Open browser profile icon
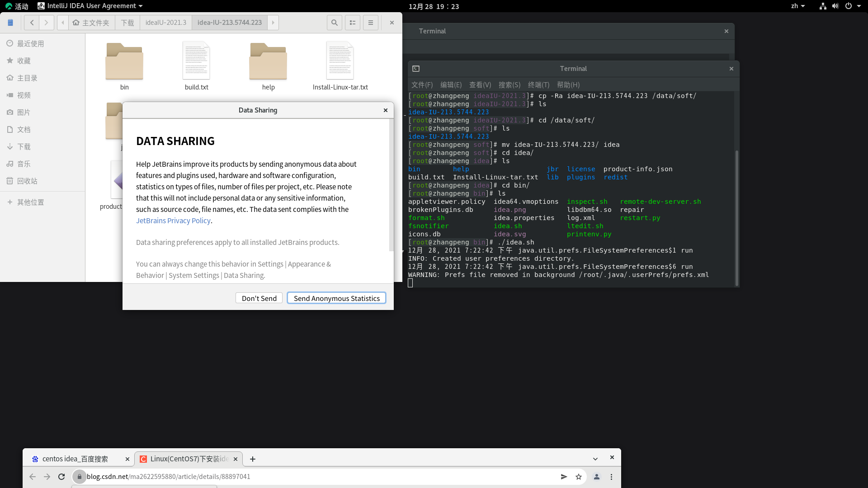The image size is (868, 488). [x=597, y=477]
